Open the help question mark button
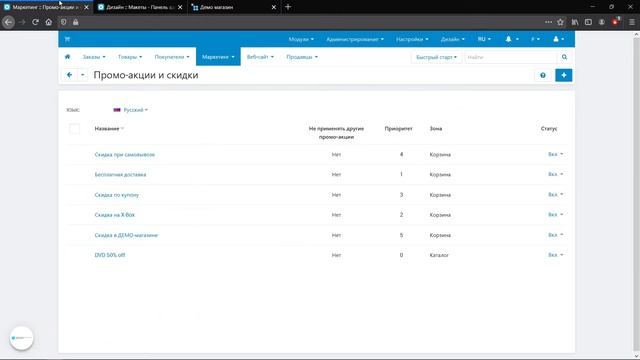This screenshot has height=360, width=640. click(542, 75)
